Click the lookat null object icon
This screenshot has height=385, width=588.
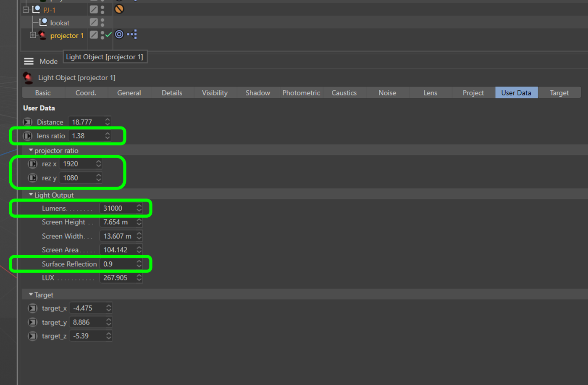(43, 22)
